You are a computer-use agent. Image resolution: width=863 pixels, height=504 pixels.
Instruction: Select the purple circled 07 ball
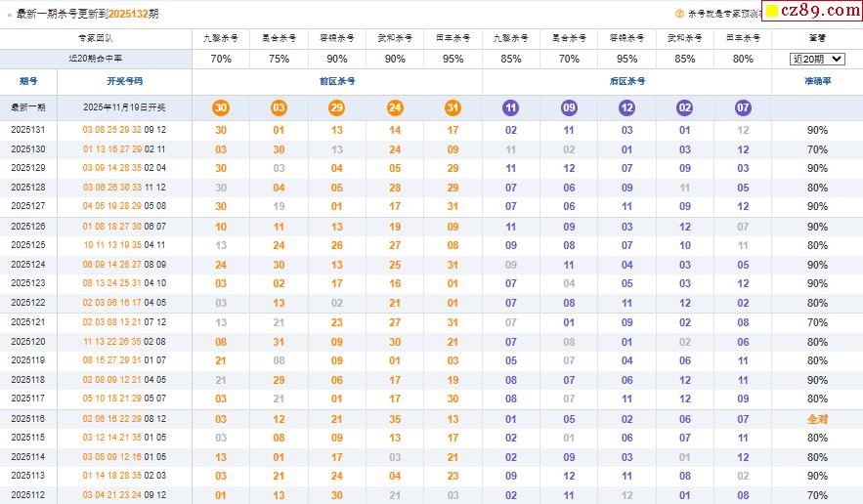pos(743,107)
